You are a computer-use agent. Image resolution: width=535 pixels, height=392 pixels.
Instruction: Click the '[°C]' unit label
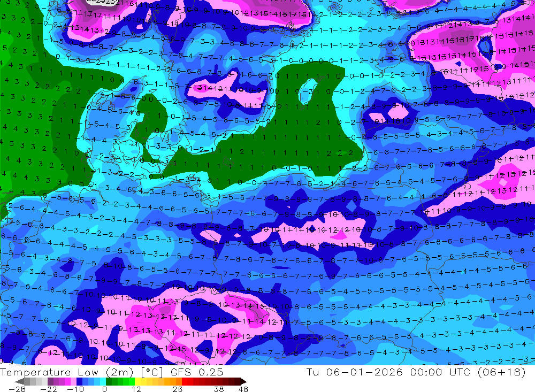pyautogui.click(x=152, y=372)
